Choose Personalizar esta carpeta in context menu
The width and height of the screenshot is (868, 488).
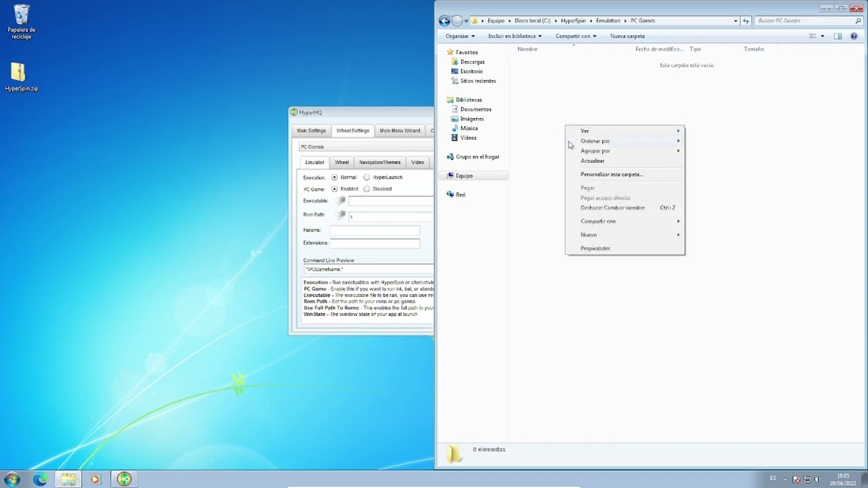[625, 174]
